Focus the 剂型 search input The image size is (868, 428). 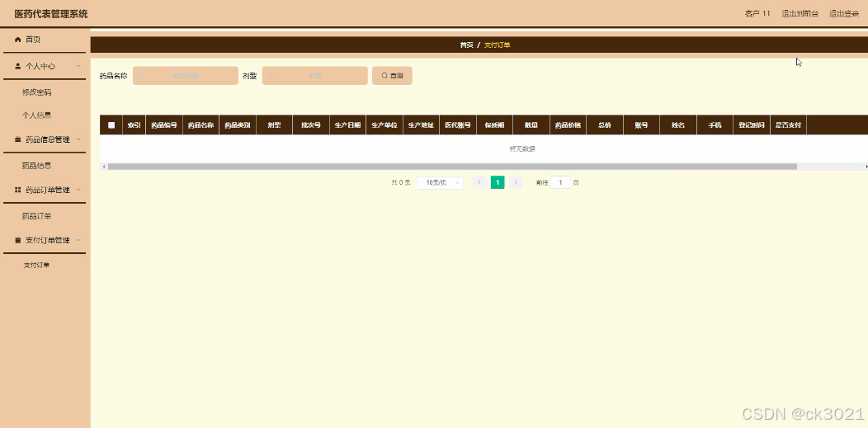[315, 76]
